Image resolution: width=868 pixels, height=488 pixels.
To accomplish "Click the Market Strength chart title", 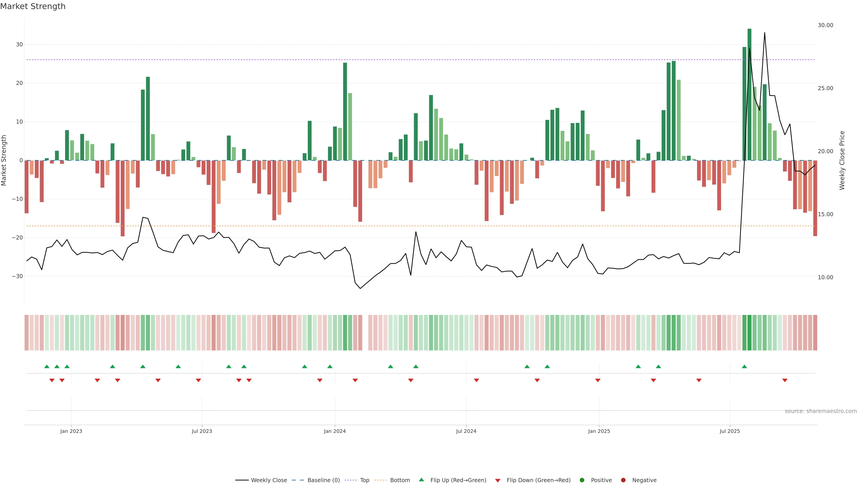I will click(x=33, y=6).
